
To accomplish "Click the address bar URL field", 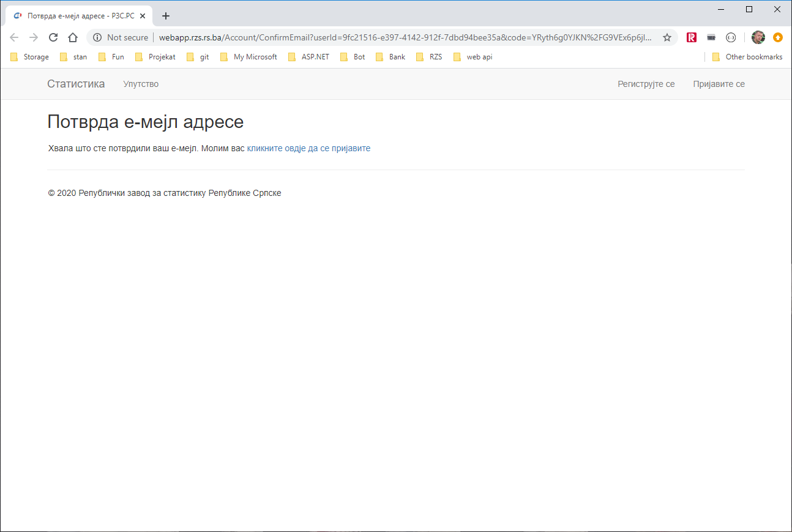I will click(404, 37).
